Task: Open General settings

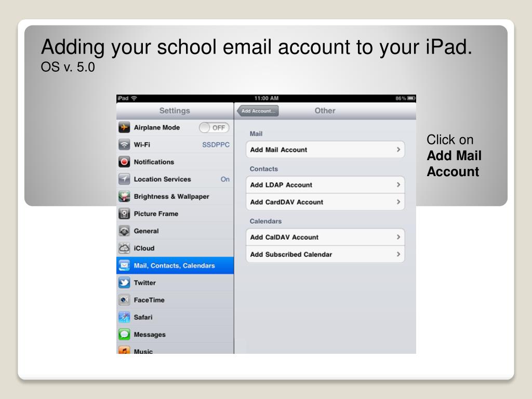Action: [x=175, y=231]
